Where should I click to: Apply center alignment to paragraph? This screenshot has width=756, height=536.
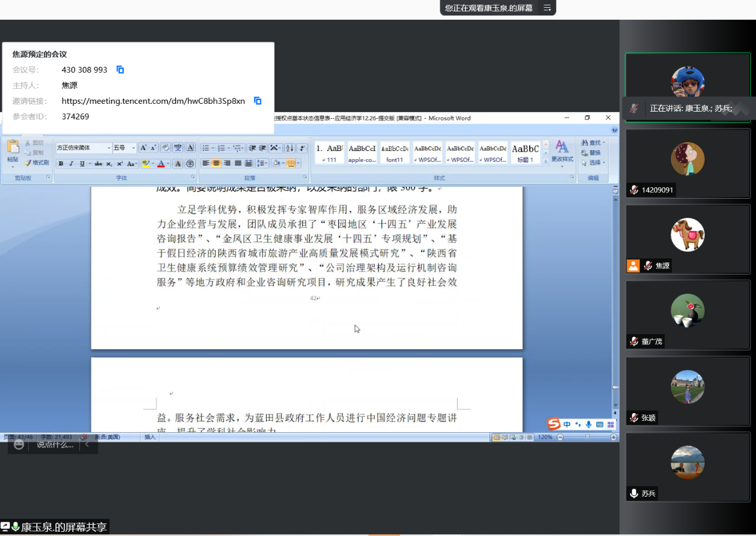pyautogui.click(x=217, y=164)
